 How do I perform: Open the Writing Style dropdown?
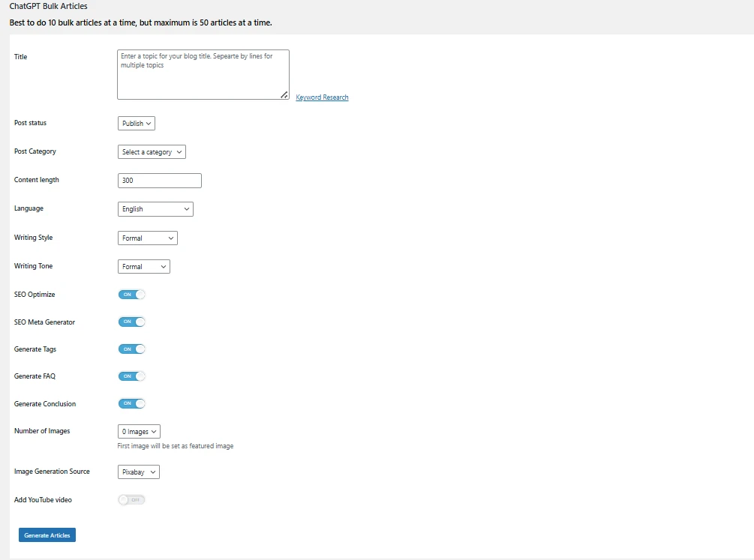coord(148,238)
